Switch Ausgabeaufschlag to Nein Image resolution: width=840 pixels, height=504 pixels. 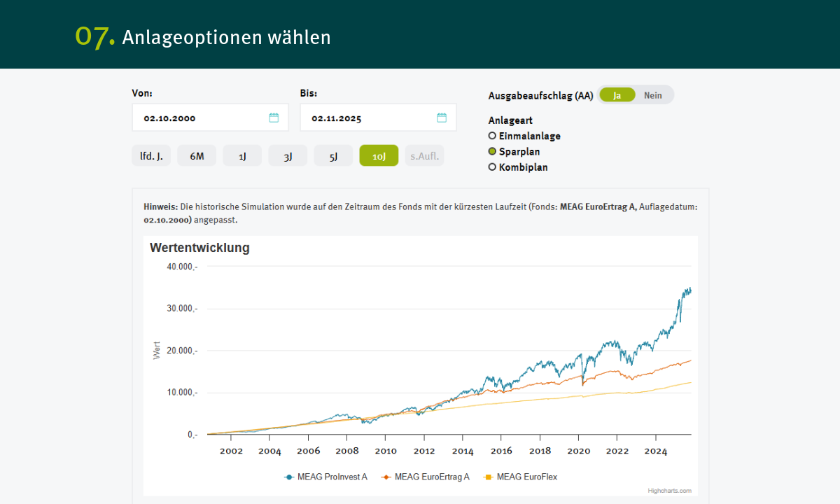[x=653, y=95]
